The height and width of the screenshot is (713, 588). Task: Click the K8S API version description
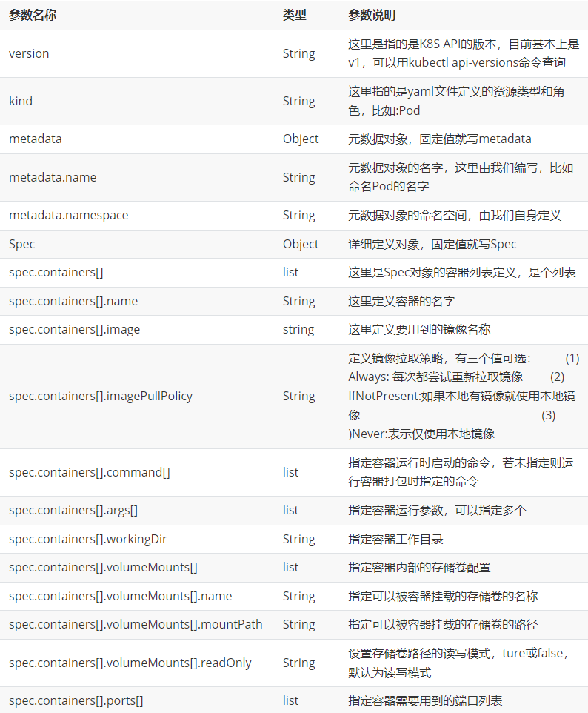(x=464, y=53)
